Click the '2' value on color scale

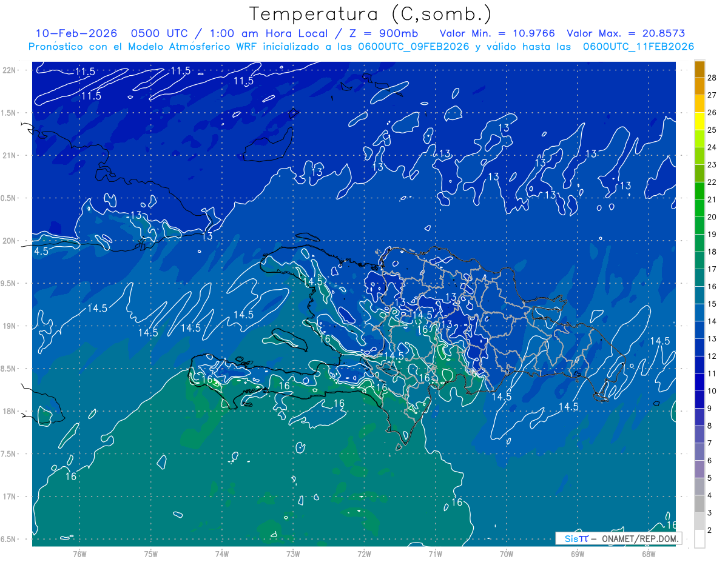tap(710, 530)
